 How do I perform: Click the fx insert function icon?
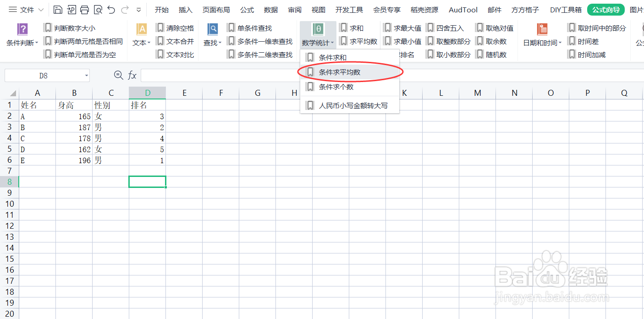pyautogui.click(x=132, y=75)
